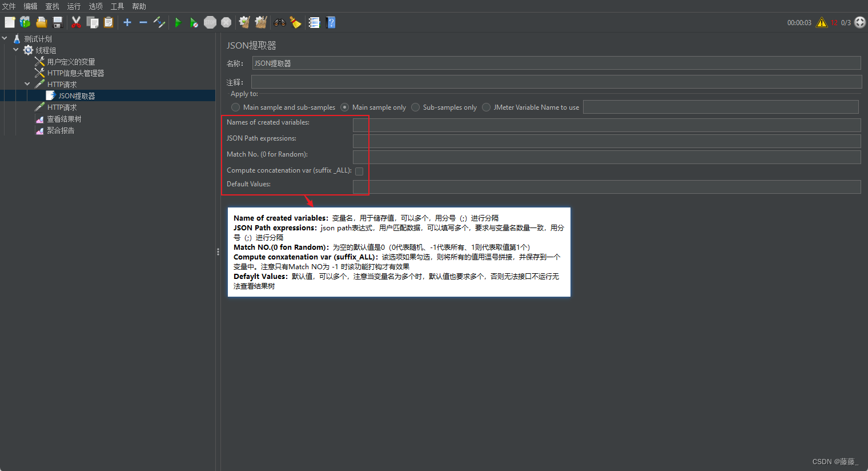This screenshot has width=868, height=471.
Task: Click the JSON Path expressions field
Action: [606, 141]
